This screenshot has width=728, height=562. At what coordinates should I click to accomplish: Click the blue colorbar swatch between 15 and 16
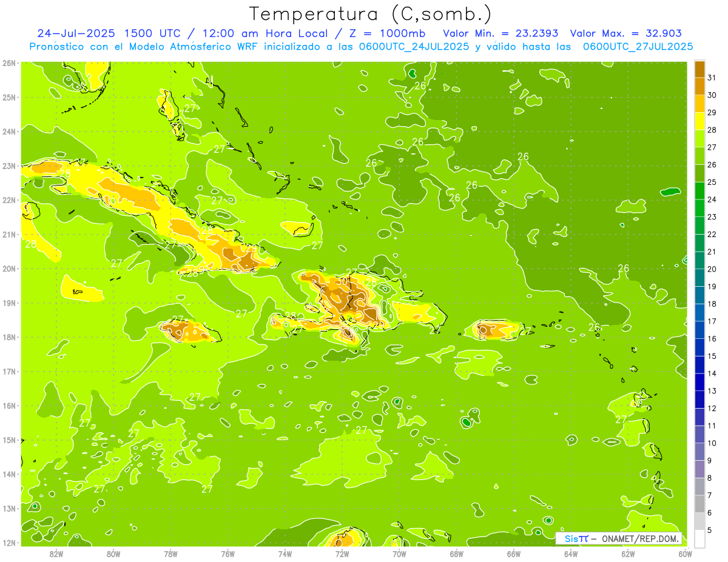tap(699, 347)
